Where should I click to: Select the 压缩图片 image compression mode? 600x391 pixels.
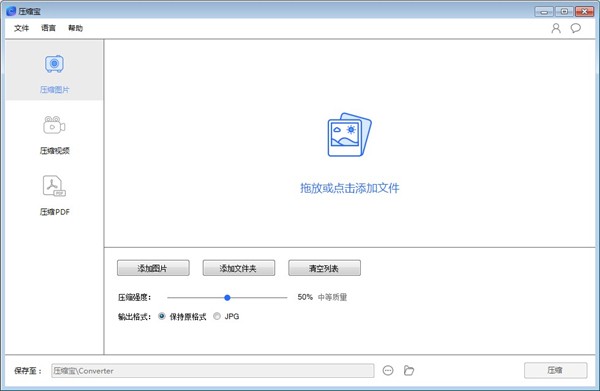tap(54, 70)
